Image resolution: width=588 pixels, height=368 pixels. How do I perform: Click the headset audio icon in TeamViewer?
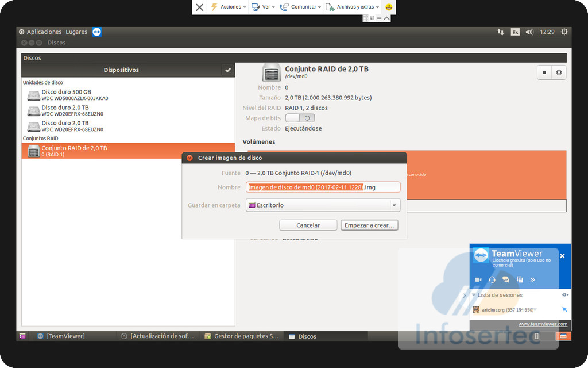pos(492,279)
